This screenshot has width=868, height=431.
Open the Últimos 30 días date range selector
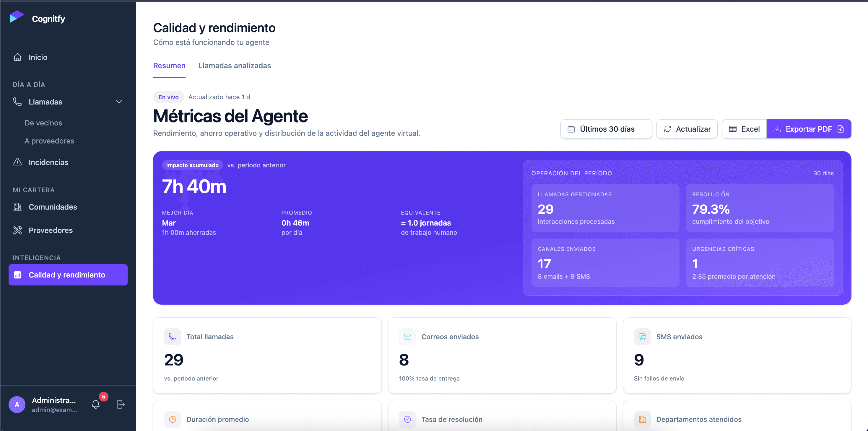coord(606,129)
